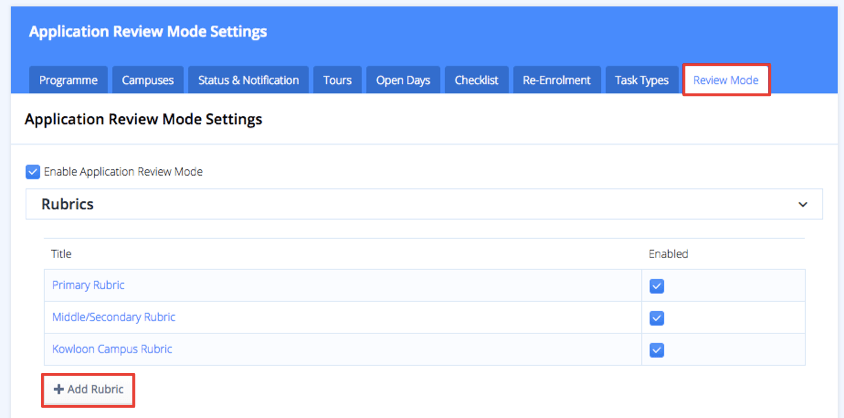The image size is (844, 418).
Task: Select the Task Types tab
Action: pos(641,80)
